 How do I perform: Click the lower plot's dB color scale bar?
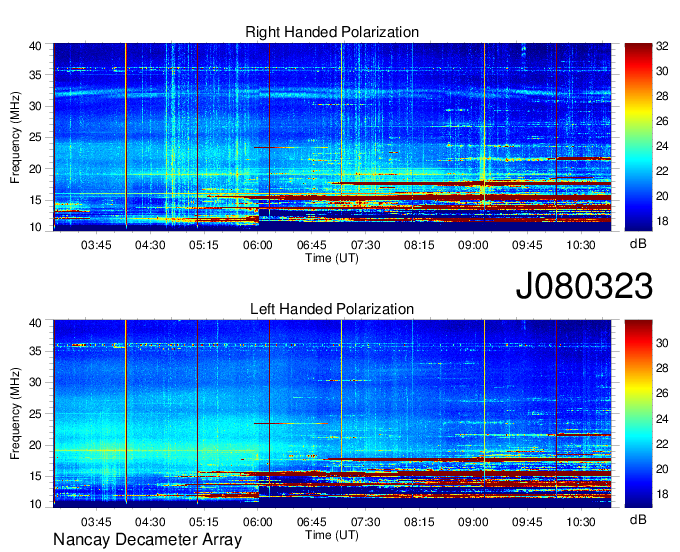pyautogui.click(x=638, y=414)
